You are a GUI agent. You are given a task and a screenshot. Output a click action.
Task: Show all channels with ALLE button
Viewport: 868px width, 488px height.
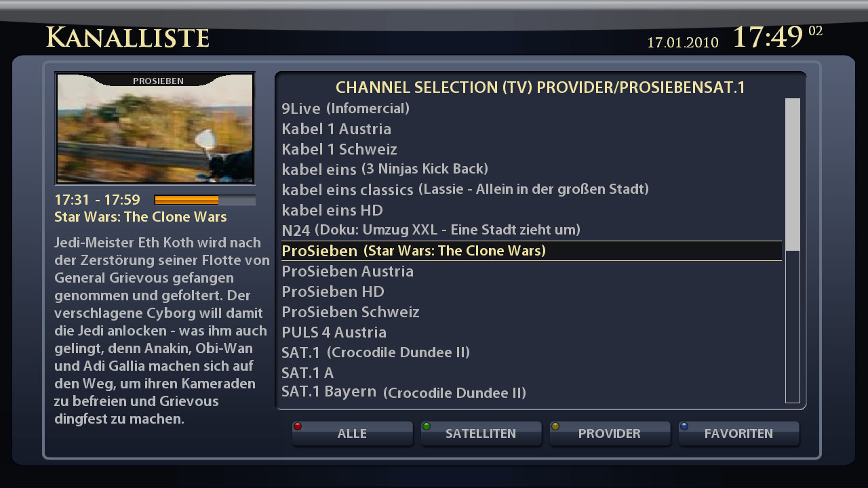352,434
